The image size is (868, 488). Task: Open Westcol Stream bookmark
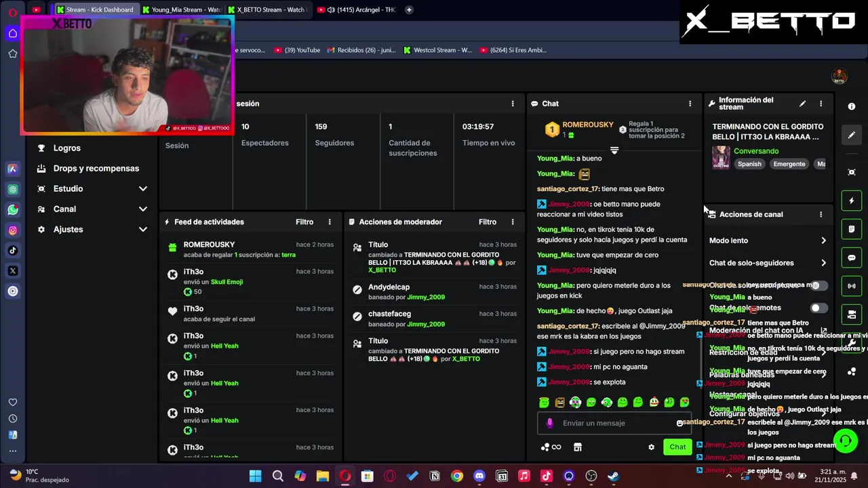point(437,50)
